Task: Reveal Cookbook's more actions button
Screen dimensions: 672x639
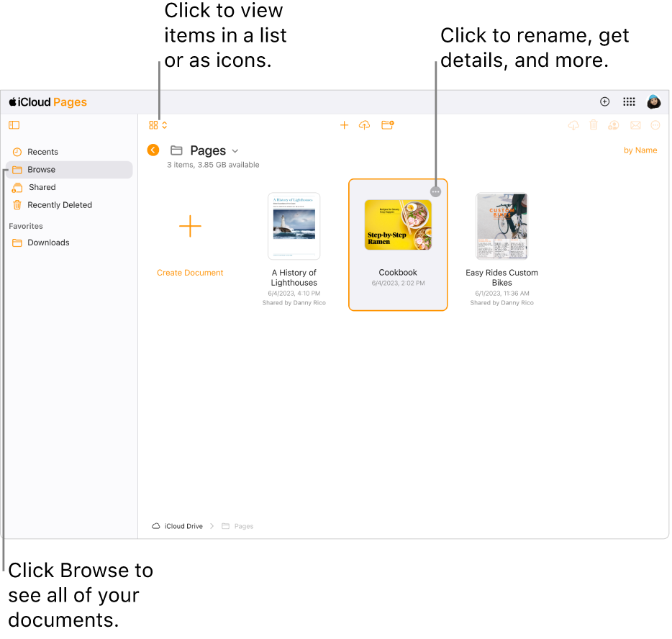Action: (435, 191)
